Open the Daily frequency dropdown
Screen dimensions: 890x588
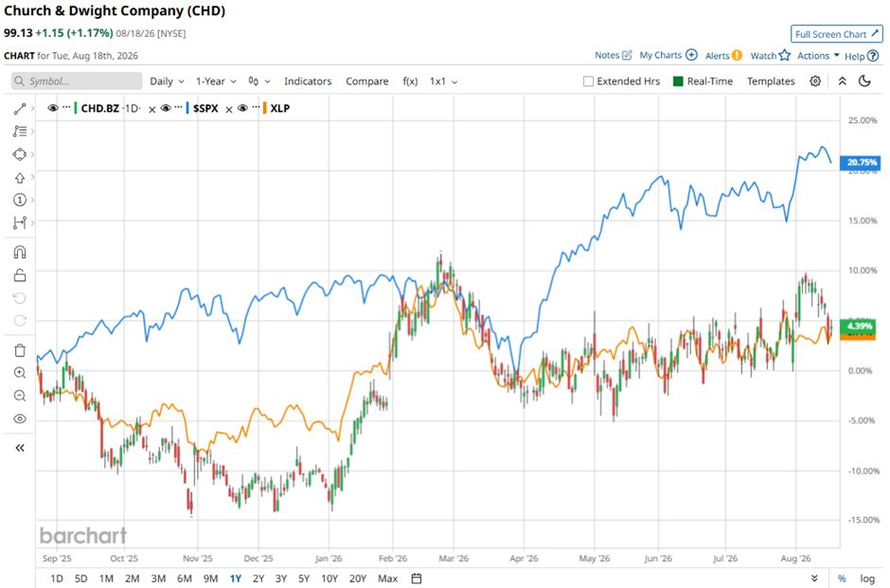coord(167,81)
